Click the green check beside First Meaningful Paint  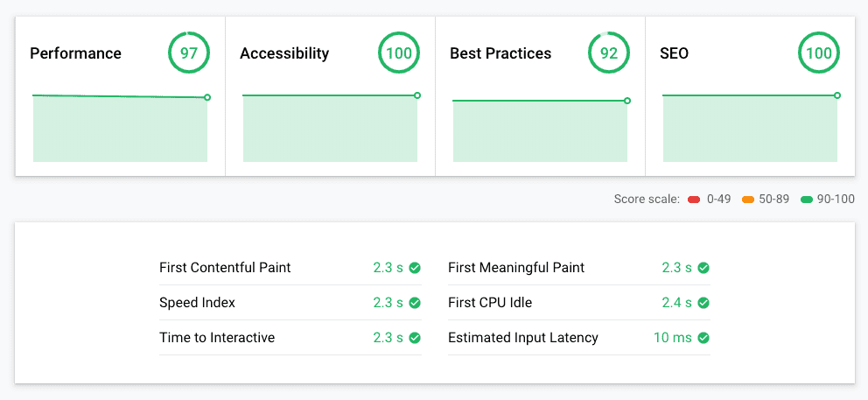703,268
